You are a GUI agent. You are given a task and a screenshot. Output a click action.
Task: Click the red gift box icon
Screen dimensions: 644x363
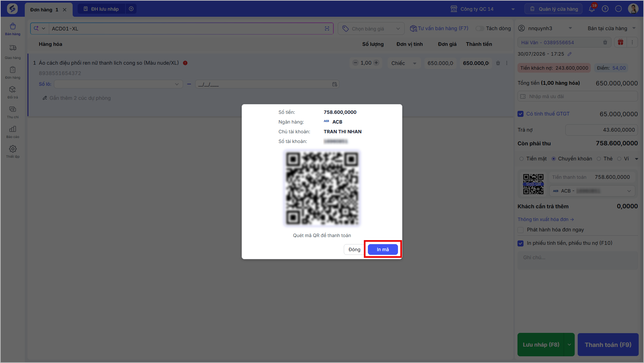621,42
